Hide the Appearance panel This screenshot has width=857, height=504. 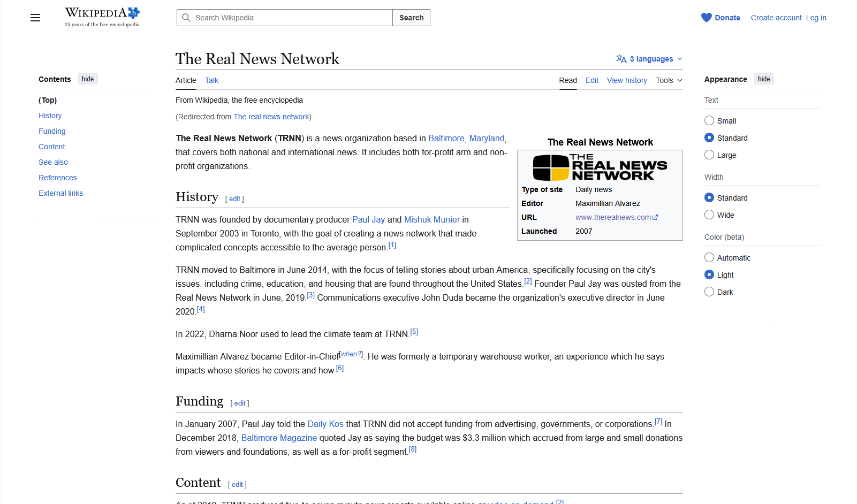(764, 79)
